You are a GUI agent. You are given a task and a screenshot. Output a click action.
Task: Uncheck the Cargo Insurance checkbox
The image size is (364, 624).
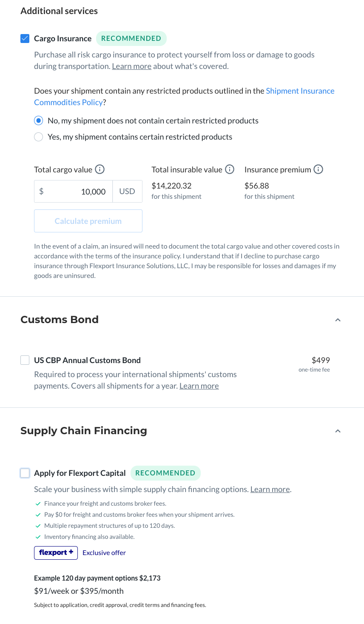click(25, 39)
